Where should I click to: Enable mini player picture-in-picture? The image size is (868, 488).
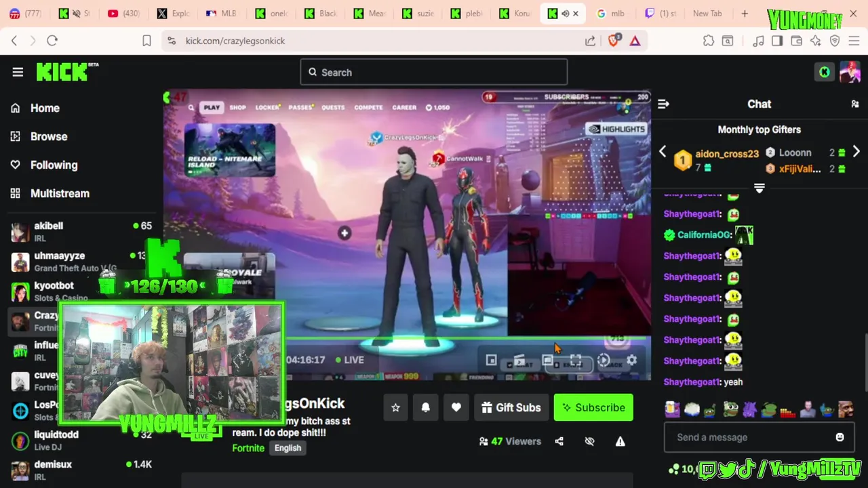(492, 360)
